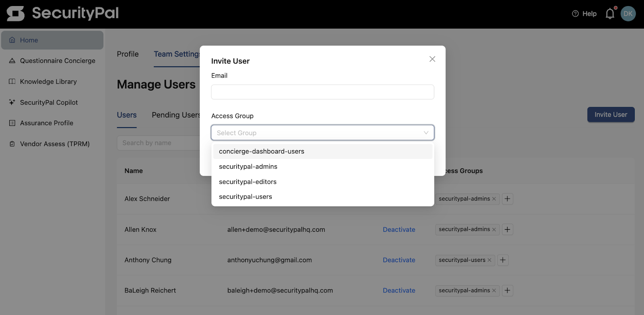The image size is (644, 315).
Task: Remove securitypal-users tag from Anthony Chung
Action: (x=489, y=260)
